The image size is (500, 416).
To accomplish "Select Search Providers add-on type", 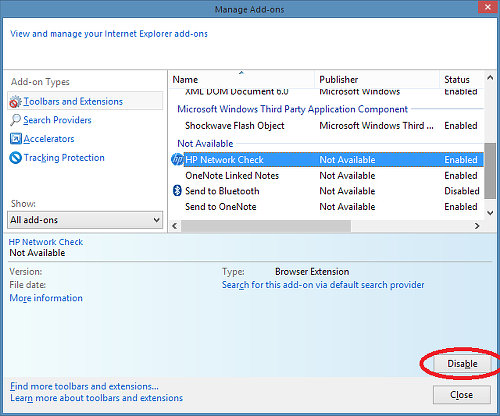I will (x=57, y=120).
